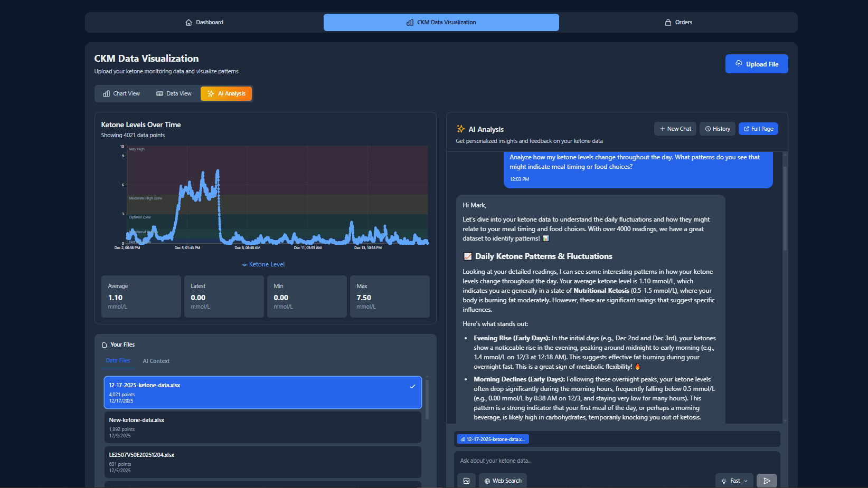Select file New-ketone-data.xlsx
Viewport: 868px width, 488px height.
click(x=262, y=427)
